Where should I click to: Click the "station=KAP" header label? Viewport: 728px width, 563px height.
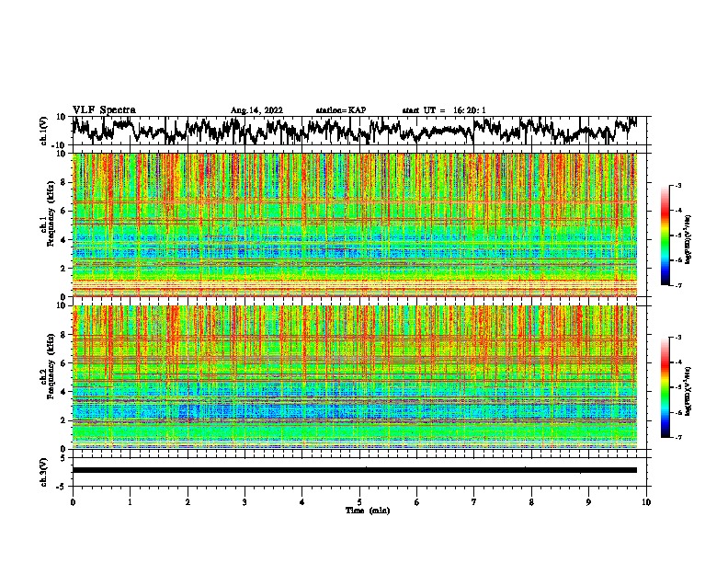tap(341, 110)
